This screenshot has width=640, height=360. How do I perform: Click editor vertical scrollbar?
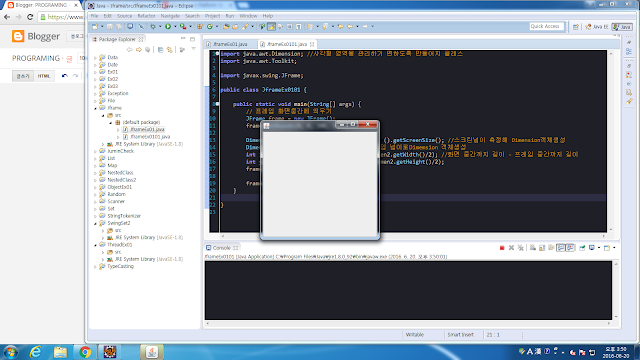[611, 141]
